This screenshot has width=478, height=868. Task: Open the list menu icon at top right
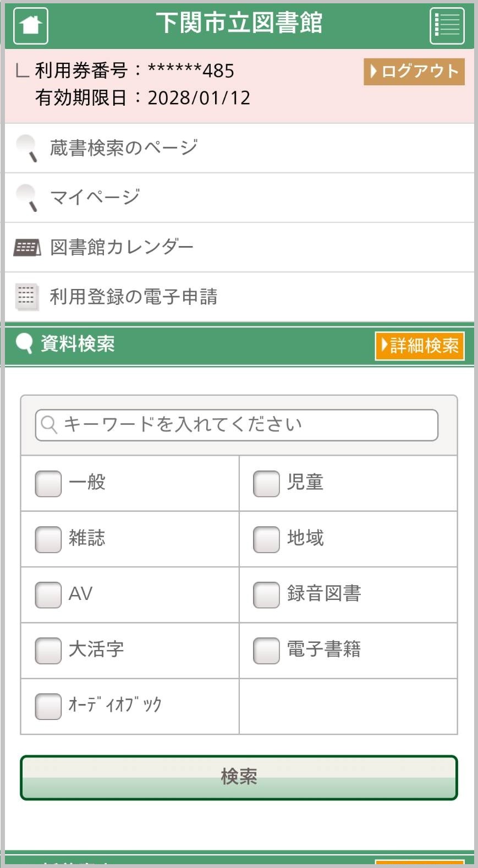click(447, 25)
